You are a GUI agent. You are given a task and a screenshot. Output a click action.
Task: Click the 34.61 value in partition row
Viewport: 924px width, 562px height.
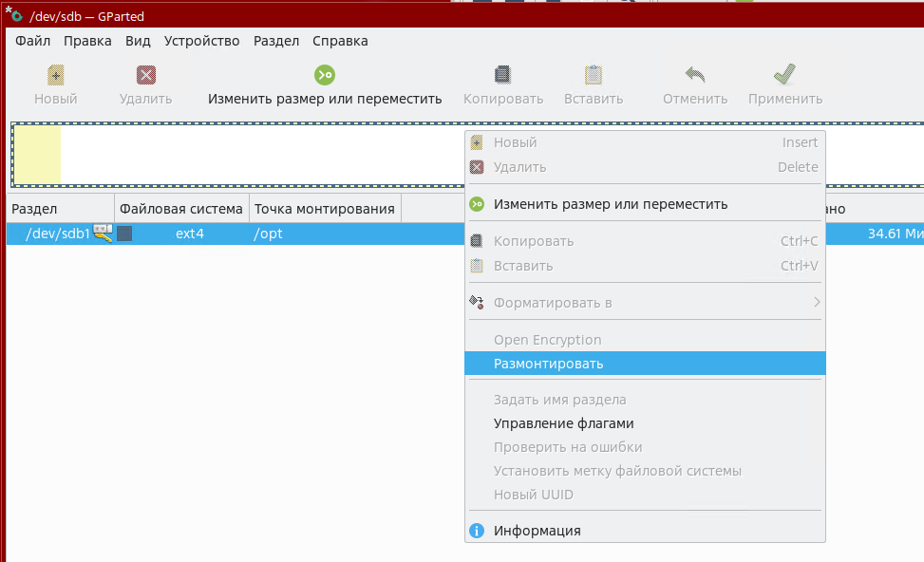(884, 234)
